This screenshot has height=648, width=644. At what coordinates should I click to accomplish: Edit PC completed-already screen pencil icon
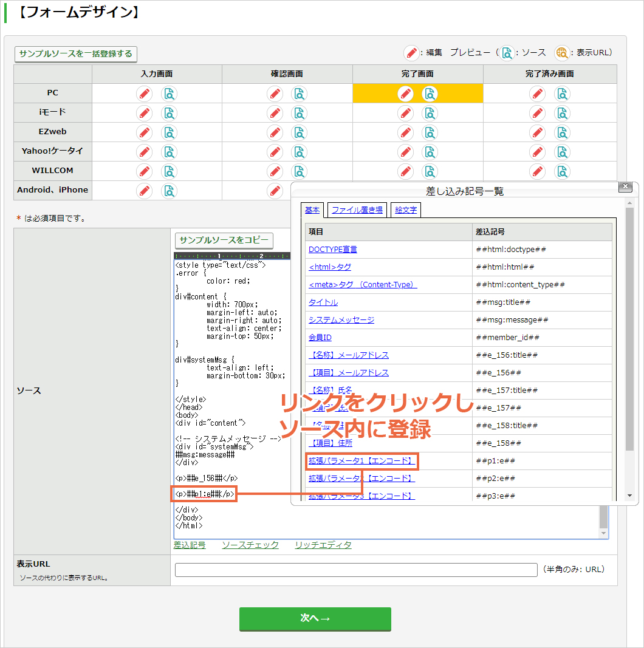537,94
